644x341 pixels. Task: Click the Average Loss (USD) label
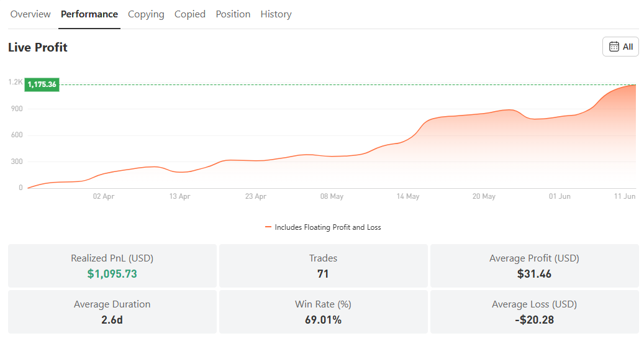[534, 304]
